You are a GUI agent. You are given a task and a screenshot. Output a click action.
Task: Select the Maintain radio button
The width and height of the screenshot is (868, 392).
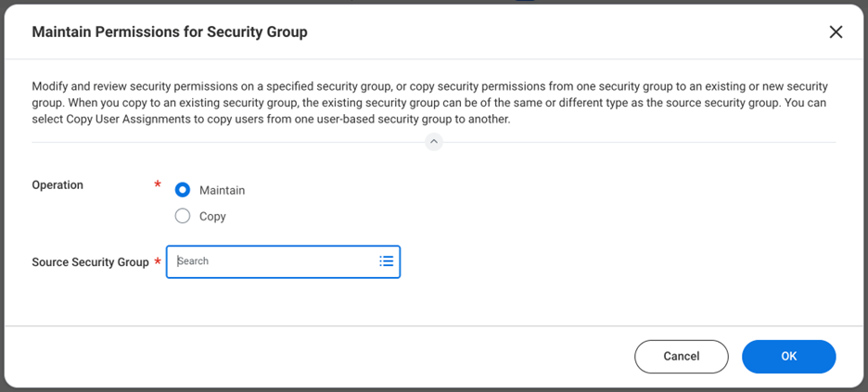[183, 190]
